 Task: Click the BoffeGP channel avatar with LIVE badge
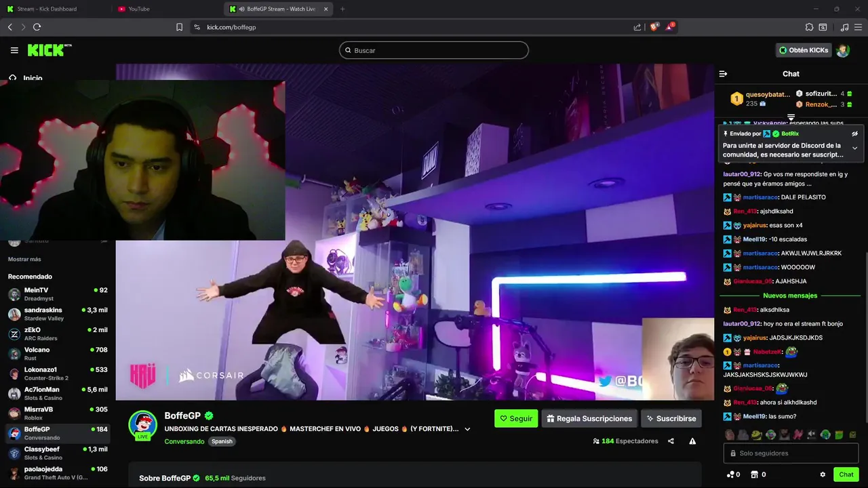click(143, 426)
